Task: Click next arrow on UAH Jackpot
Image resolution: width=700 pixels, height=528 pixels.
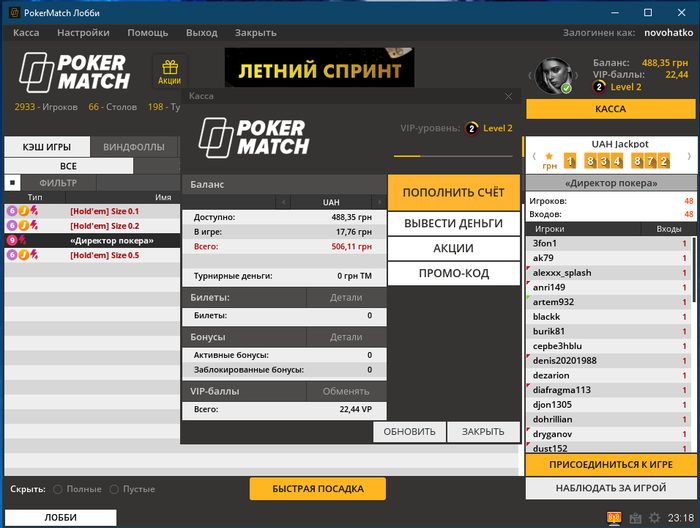Action: 689,156
